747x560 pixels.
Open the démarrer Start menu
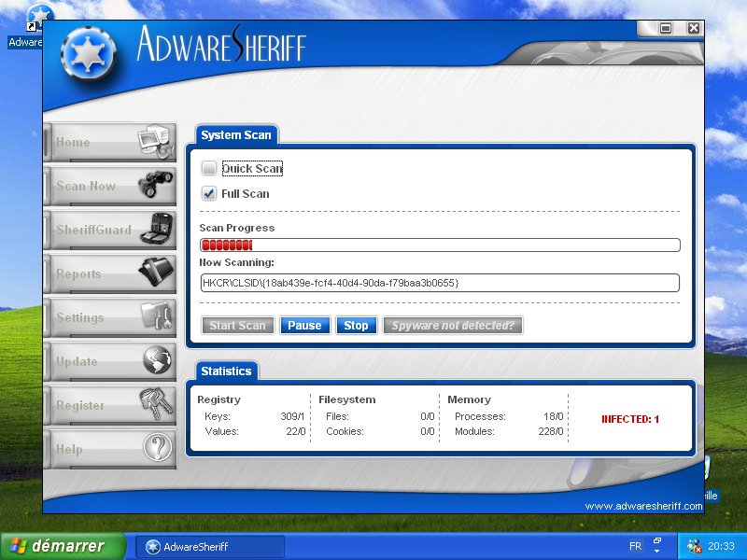(x=63, y=546)
